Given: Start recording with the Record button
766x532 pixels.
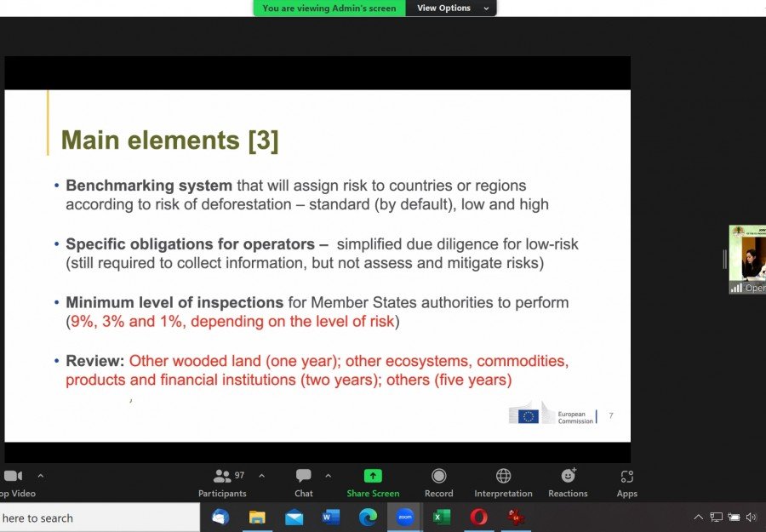Looking at the screenshot, I should (x=438, y=483).
